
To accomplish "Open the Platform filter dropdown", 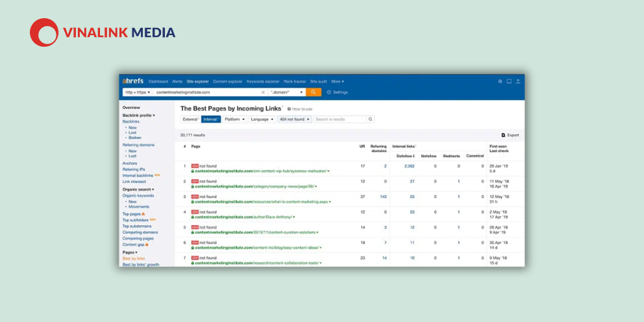I will (x=234, y=119).
